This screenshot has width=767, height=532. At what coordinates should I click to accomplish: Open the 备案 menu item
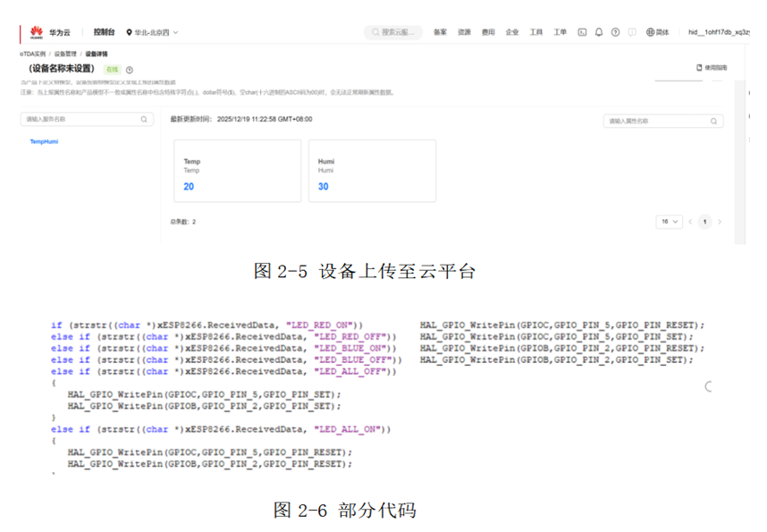(x=440, y=32)
